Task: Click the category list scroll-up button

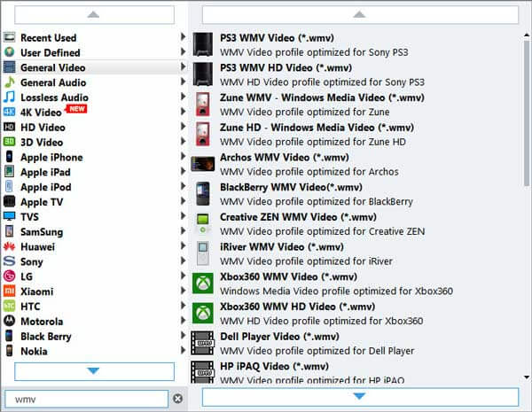Action: (x=94, y=14)
